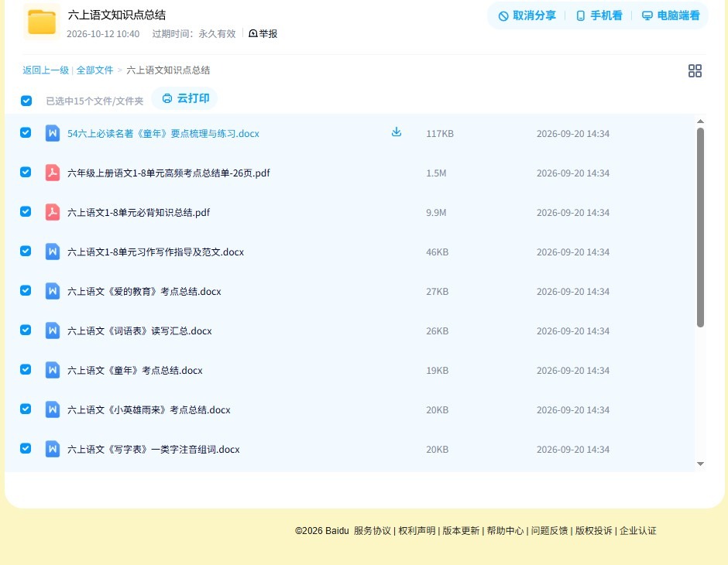Click Word icon of 《爱的教育》考点总结.docx
The width and height of the screenshot is (728, 565).
[x=53, y=291]
